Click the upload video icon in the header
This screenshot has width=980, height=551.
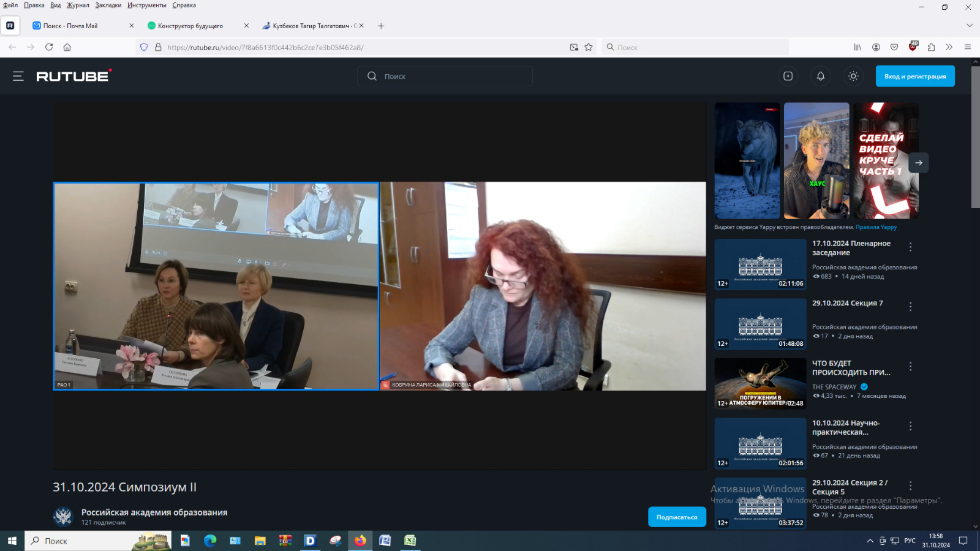pyautogui.click(x=788, y=76)
